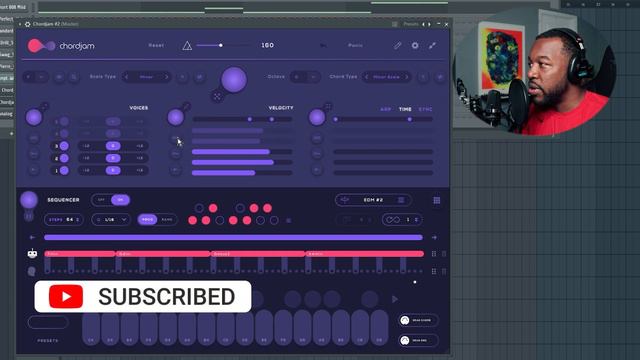Select RAND sequencer mode
Screen dimensions: 640x360
tap(167, 220)
